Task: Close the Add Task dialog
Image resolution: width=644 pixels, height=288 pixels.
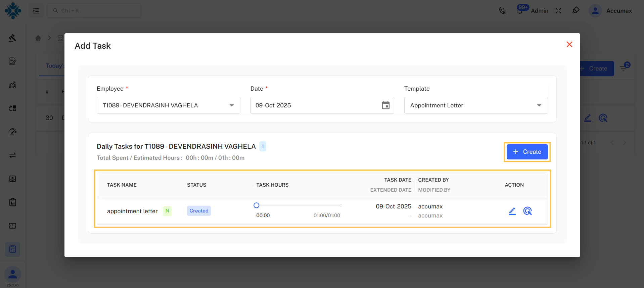Action: click(x=569, y=44)
